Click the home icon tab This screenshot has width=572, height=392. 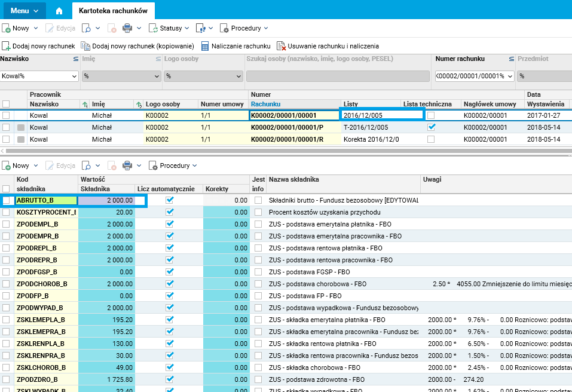[59, 11]
